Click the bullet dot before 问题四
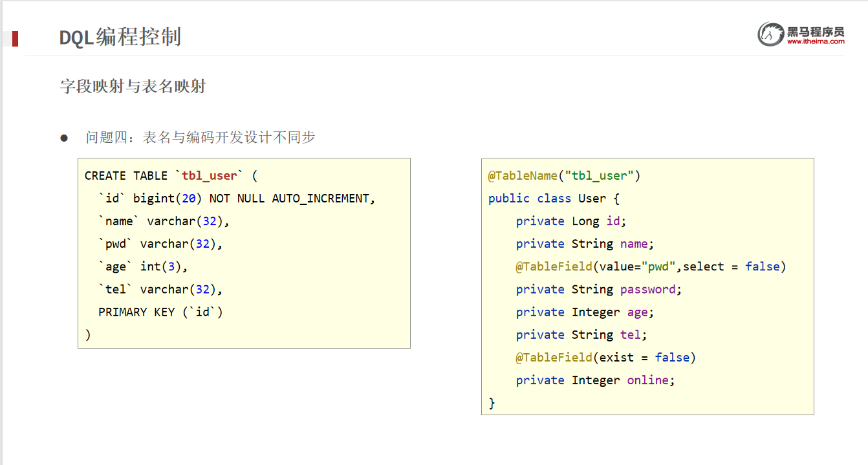868x465 pixels. 64,138
